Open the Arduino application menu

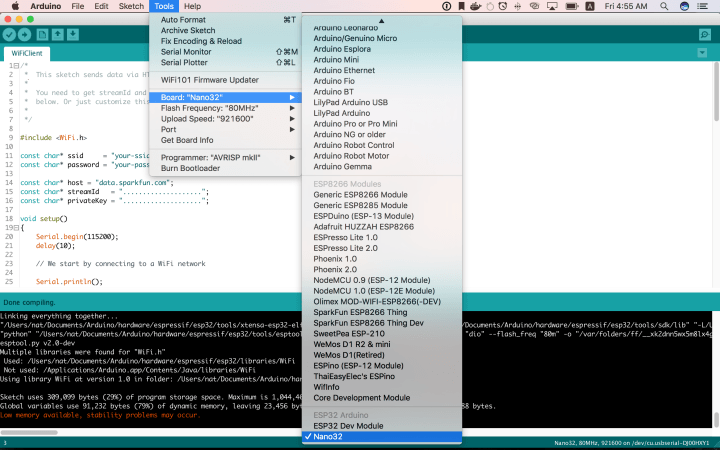(x=45, y=6)
